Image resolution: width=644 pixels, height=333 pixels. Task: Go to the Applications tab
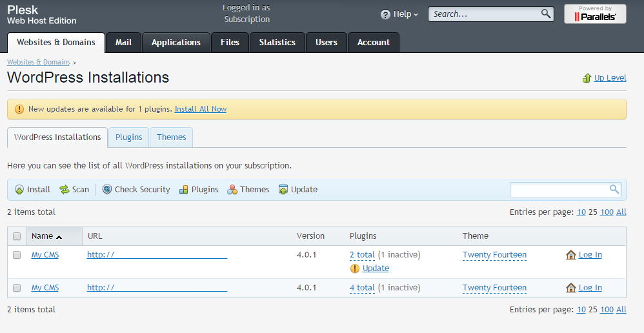pos(176,43)
